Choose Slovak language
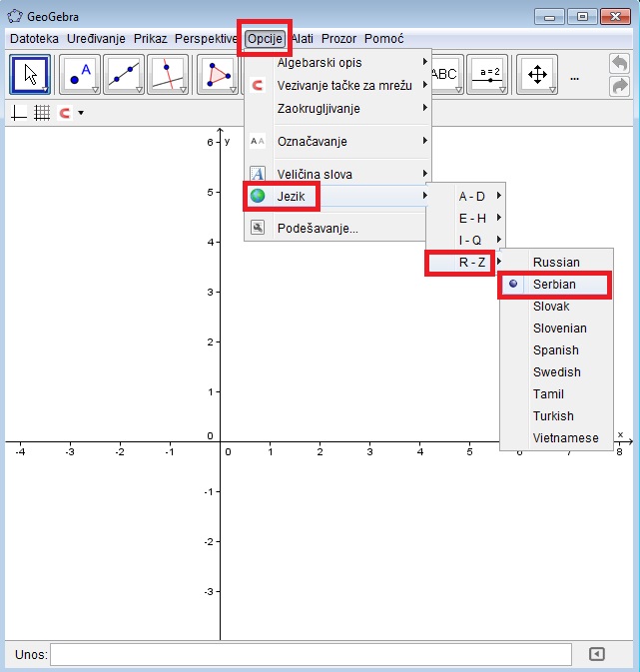The image size is (640, 672). click(x=557, y=307)
